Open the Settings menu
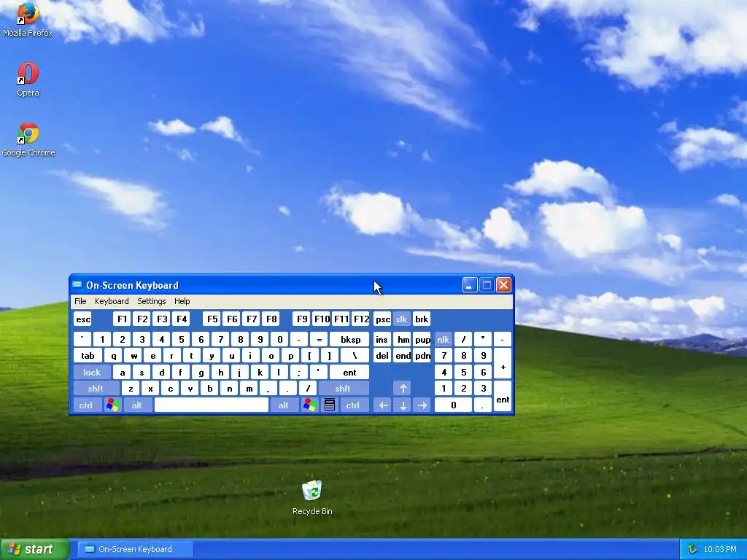The image size is (747, 560). [152, 301]
